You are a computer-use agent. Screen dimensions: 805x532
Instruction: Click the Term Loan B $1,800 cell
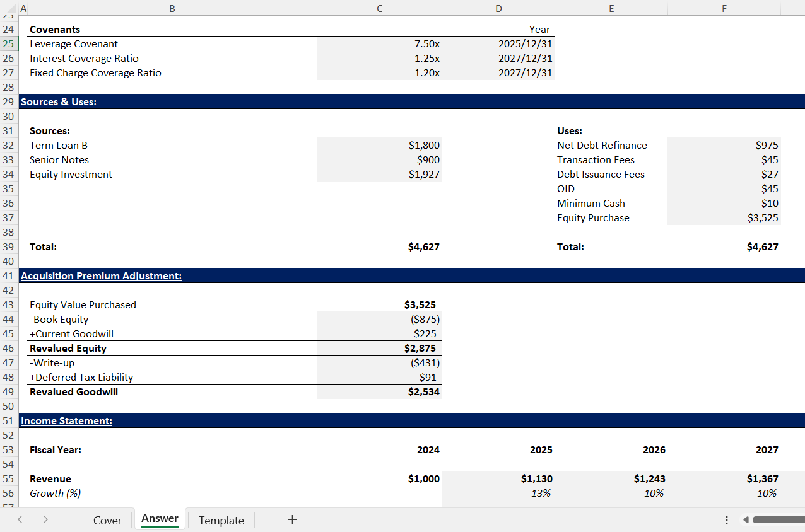coord(379,146)
